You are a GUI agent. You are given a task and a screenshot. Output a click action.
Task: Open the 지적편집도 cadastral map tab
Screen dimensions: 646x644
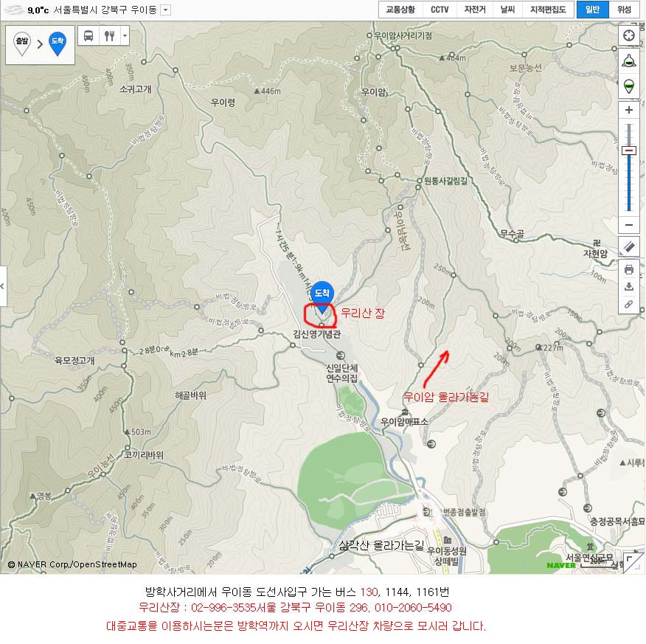click(548, 10)
